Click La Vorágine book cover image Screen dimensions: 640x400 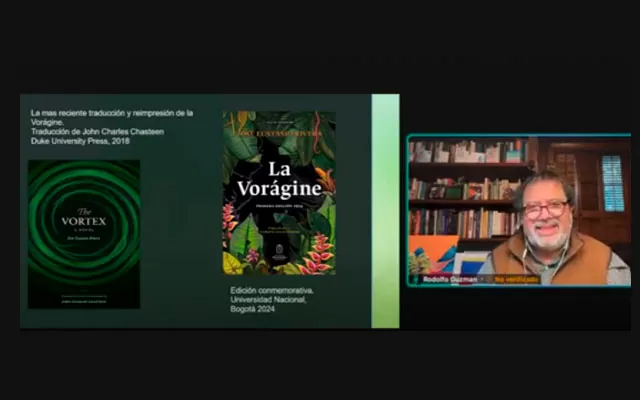pos(279,193)
